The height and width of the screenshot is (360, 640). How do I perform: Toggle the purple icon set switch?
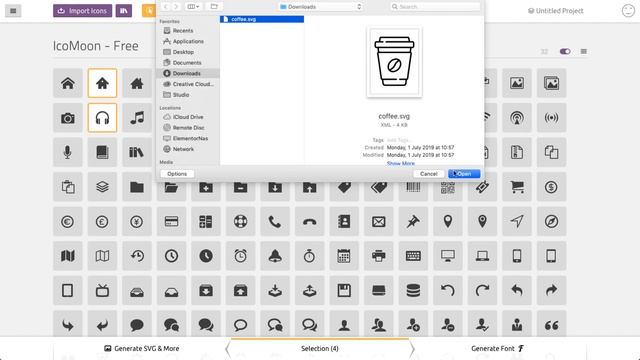click(565, 51)
